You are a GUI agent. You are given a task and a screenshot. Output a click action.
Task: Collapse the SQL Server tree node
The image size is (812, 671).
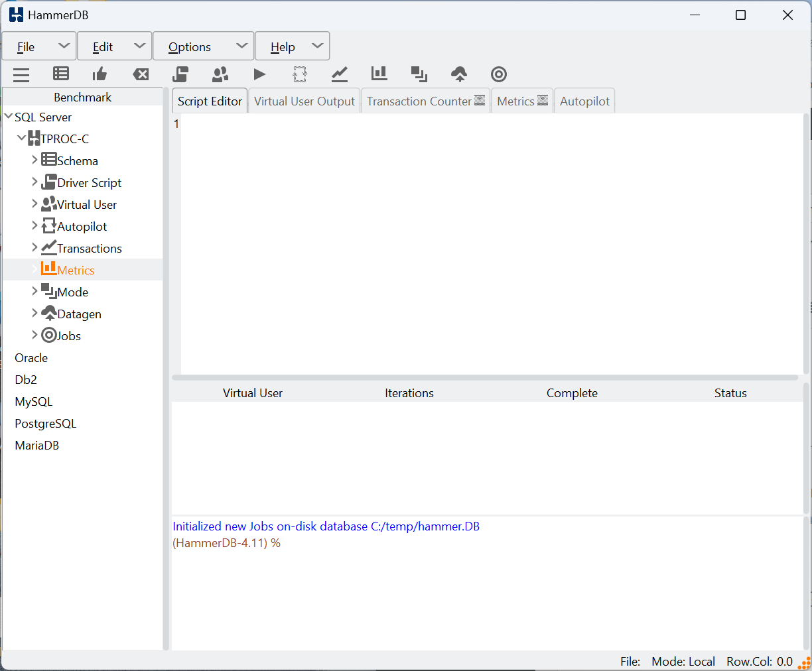click(x=9, y=117)
